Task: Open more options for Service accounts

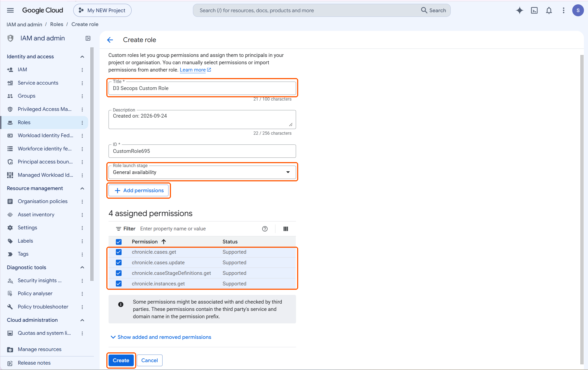Action: 82,83
